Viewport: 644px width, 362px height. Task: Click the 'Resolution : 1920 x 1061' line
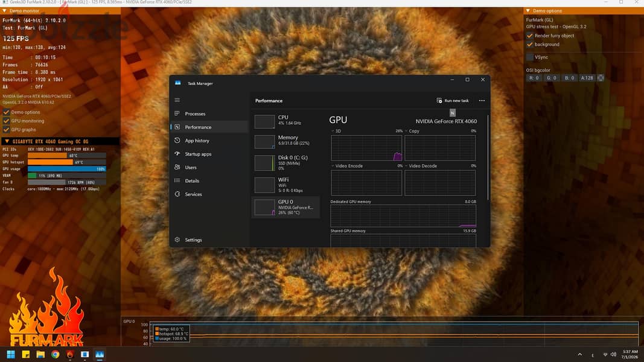tap(33, 80)
